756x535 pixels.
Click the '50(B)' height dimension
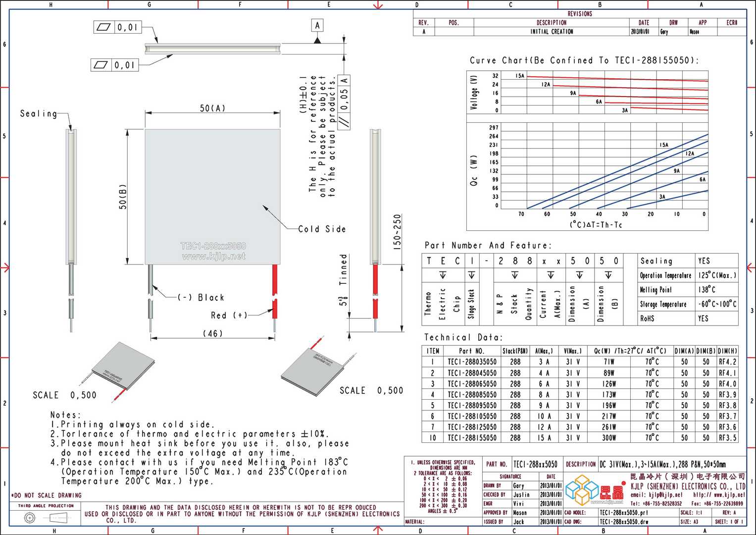(123, 197)
